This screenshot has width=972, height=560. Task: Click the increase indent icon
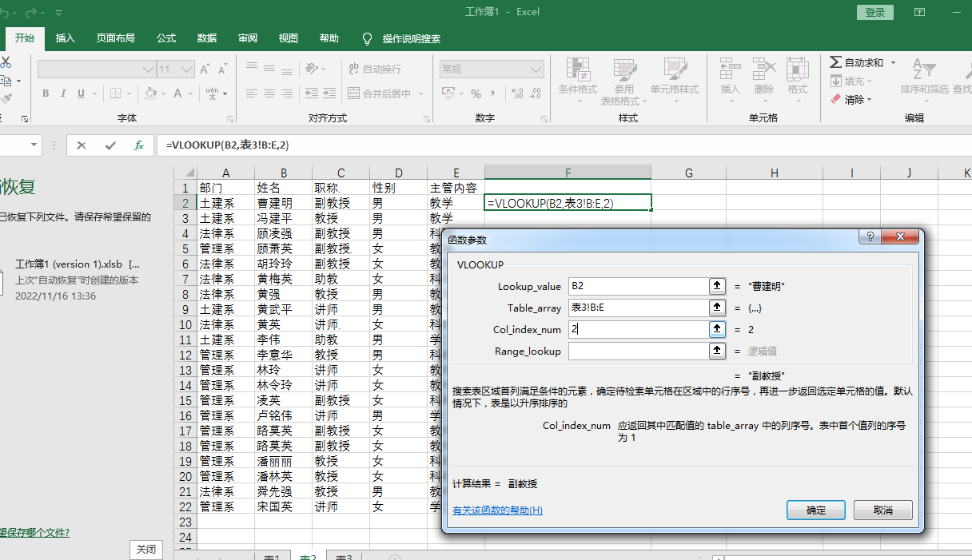(330, 93)
